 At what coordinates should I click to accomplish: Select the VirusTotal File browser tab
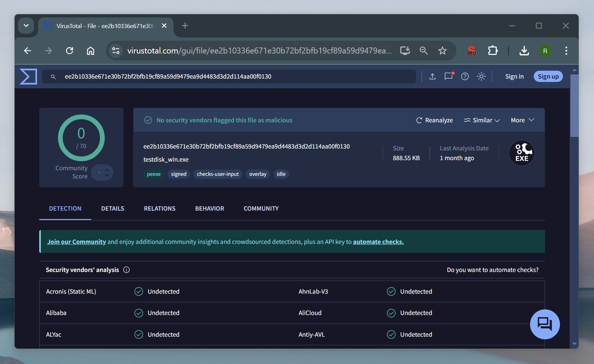105,26
